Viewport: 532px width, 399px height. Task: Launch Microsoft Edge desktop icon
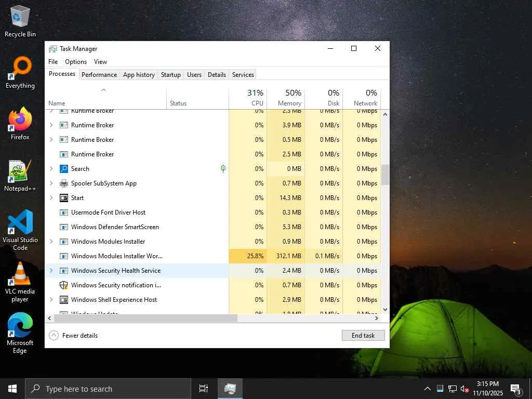pyautogui.click(x=20, y=333)
